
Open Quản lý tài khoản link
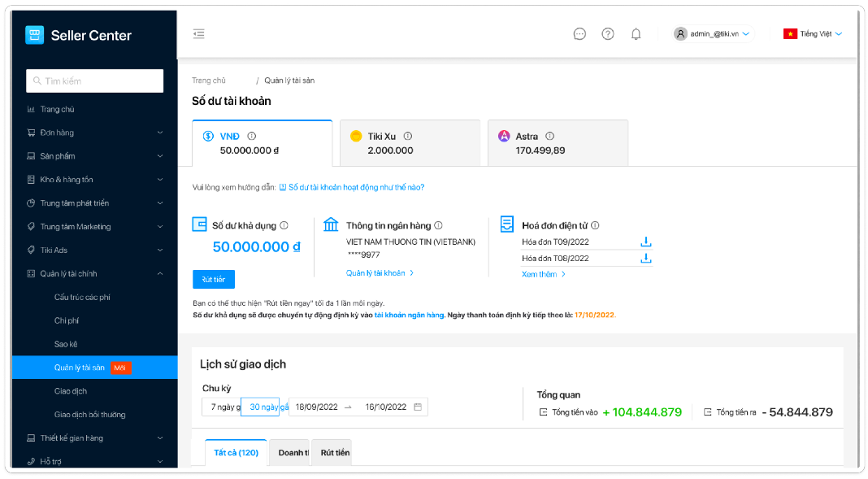380,273
